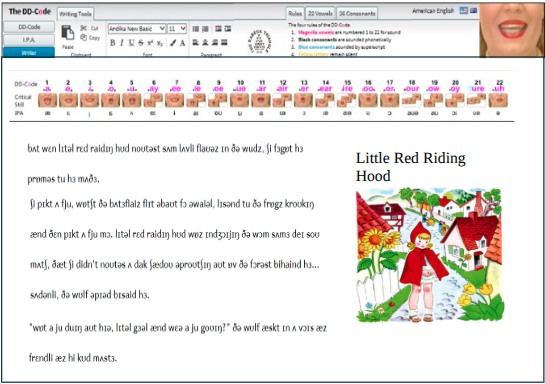
Task: Click the bulleted list paragraph icon
Action: (196, 28)
